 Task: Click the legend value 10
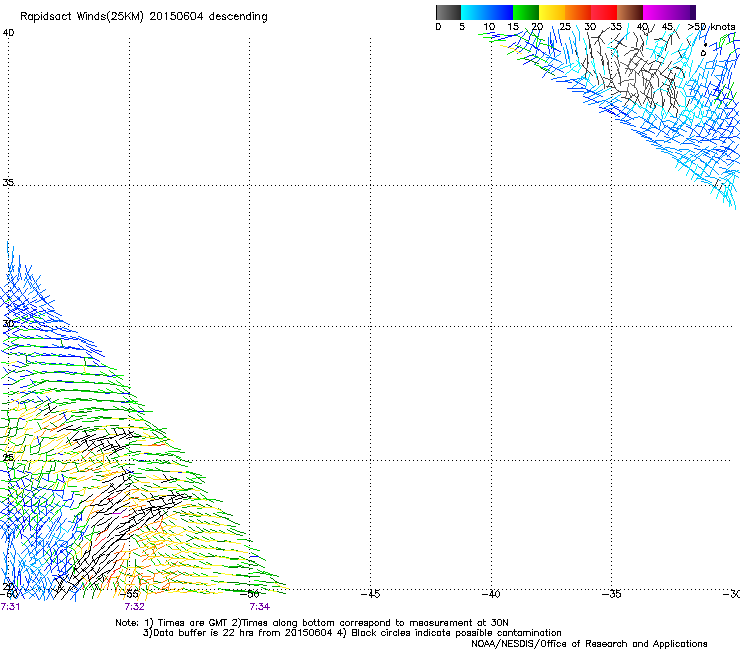[489, 27]
